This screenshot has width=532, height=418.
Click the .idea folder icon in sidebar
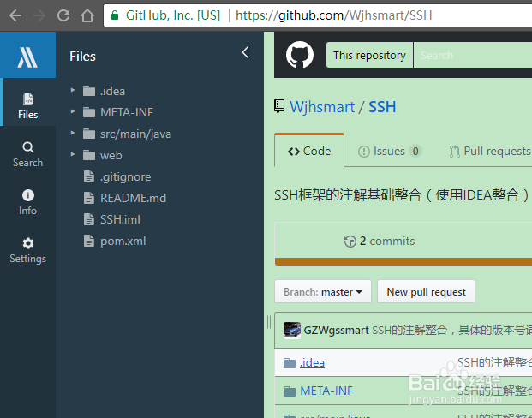(89, 91)
